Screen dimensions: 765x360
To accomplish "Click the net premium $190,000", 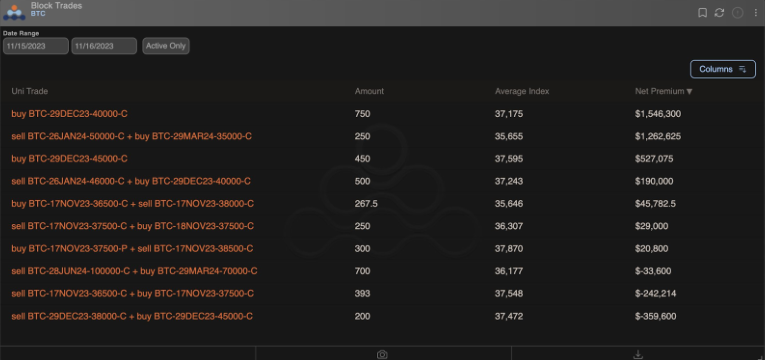I will (654, 181).
